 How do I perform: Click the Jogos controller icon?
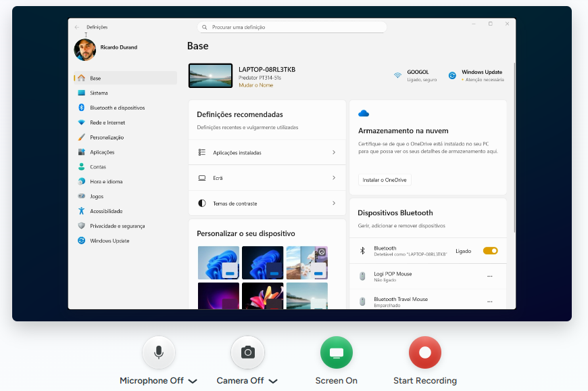coord(81,196)
